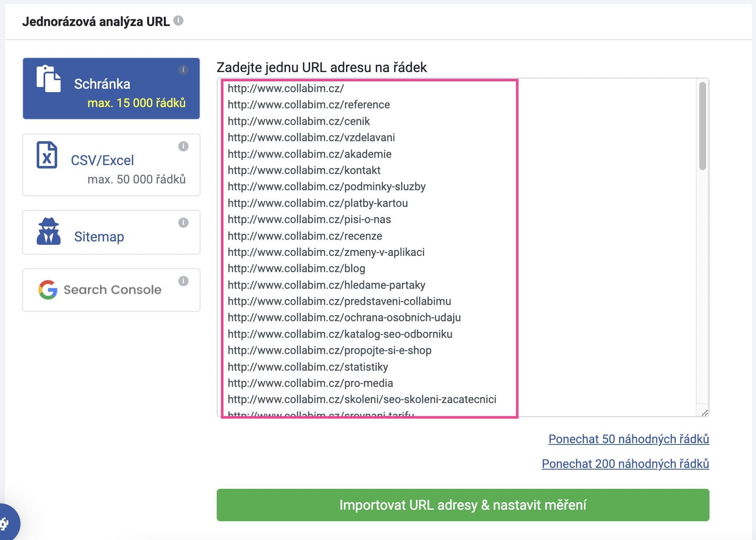Click the line http://www.collabim.cz/pro-media

(x=311, y=383)
